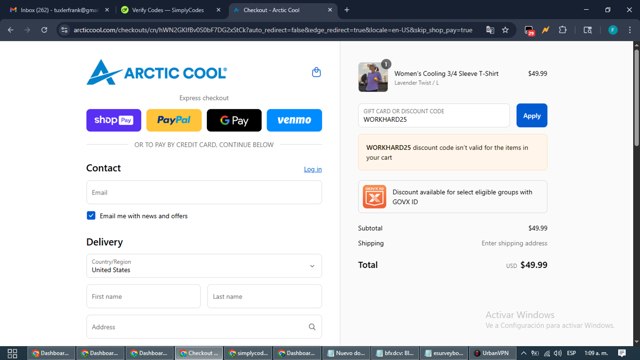Click the address search magnifier icon

tap(312, 327)
